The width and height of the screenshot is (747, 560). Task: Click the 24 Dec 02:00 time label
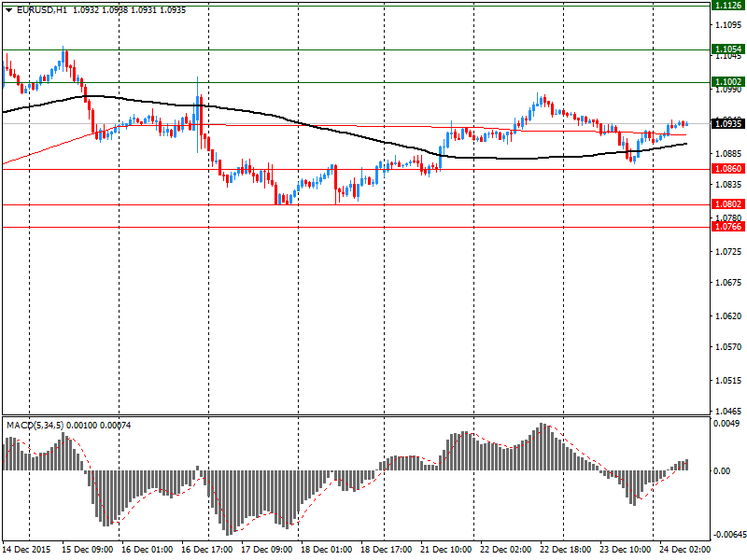pyautogui.click(x=684, y=550)
